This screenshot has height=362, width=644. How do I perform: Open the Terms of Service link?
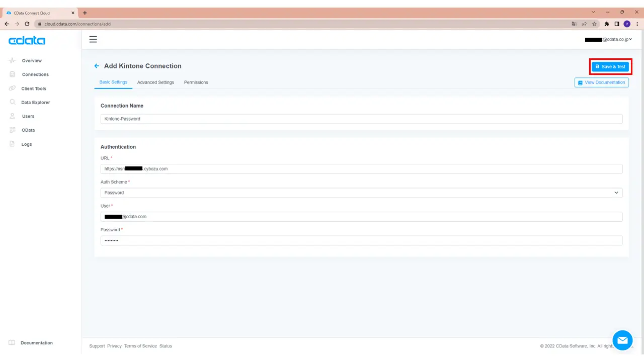click(140, 346)
